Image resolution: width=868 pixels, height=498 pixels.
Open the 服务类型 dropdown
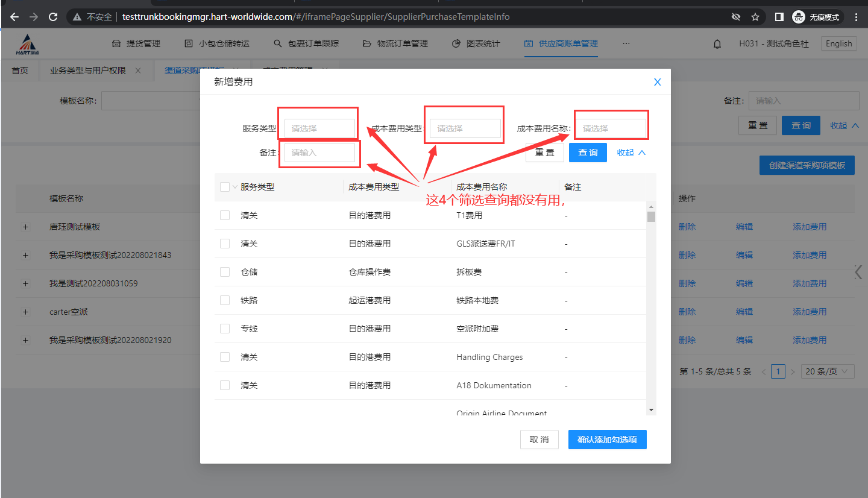point(319,128)
